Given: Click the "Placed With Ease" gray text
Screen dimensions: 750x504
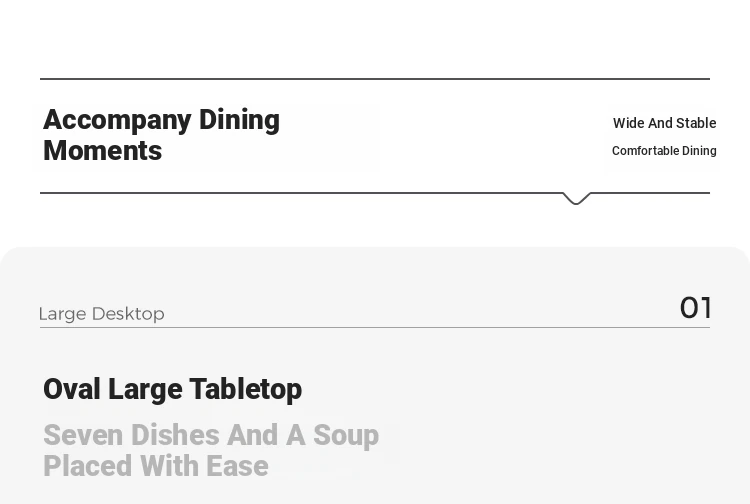Looking at the screenshot, I should [x=156, y=466].
